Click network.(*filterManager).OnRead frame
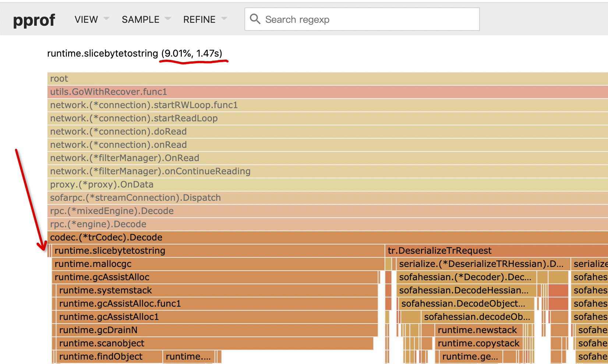This screenshot has width=608, height=364. coord(328,158)
